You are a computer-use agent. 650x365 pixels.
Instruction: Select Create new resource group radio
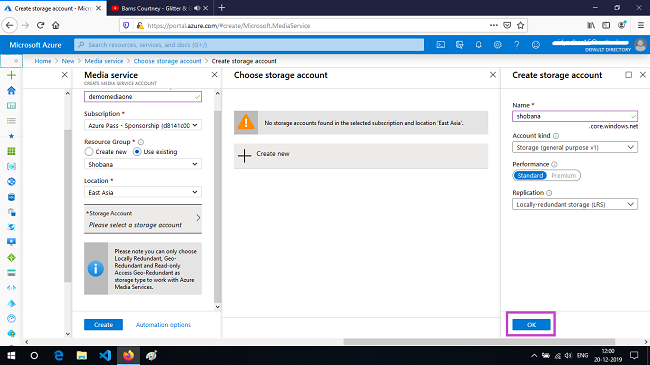[89, 152]
